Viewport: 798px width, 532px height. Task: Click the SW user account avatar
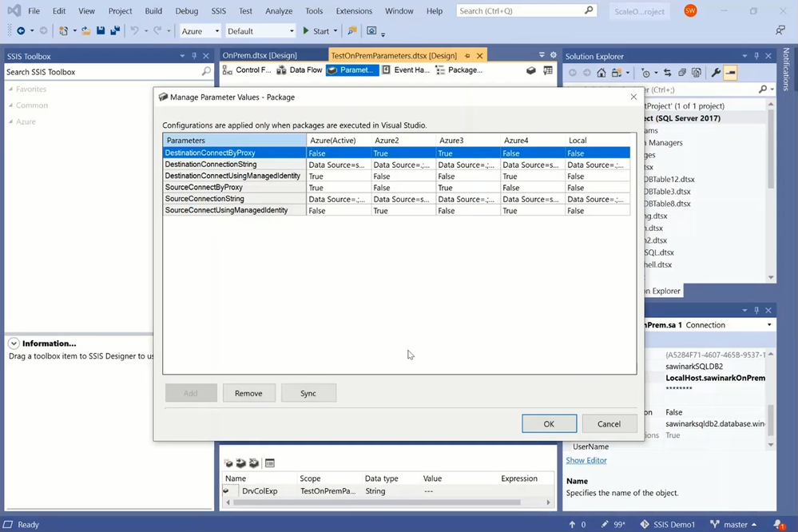pyautogui.click(x=690, y=10)
